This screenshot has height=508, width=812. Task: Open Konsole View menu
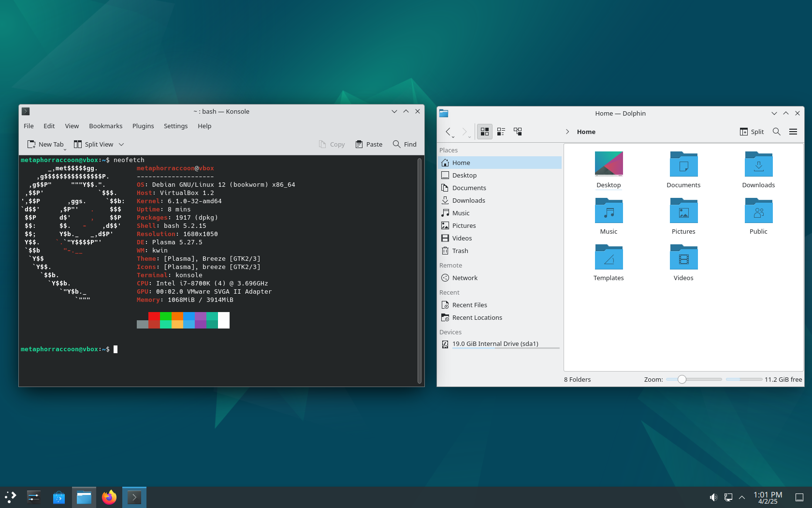point(72,126)
